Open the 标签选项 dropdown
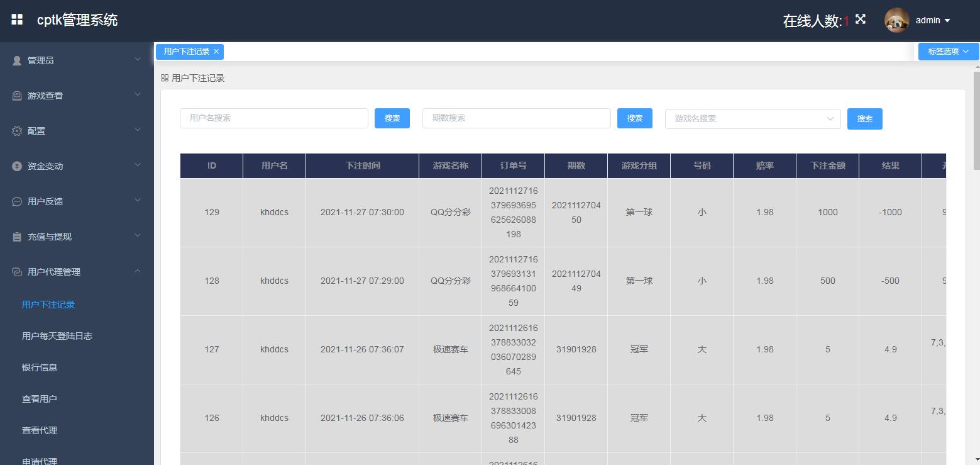Image resolution: width=980 pixels, height=465 pixels. click(948, 52)
